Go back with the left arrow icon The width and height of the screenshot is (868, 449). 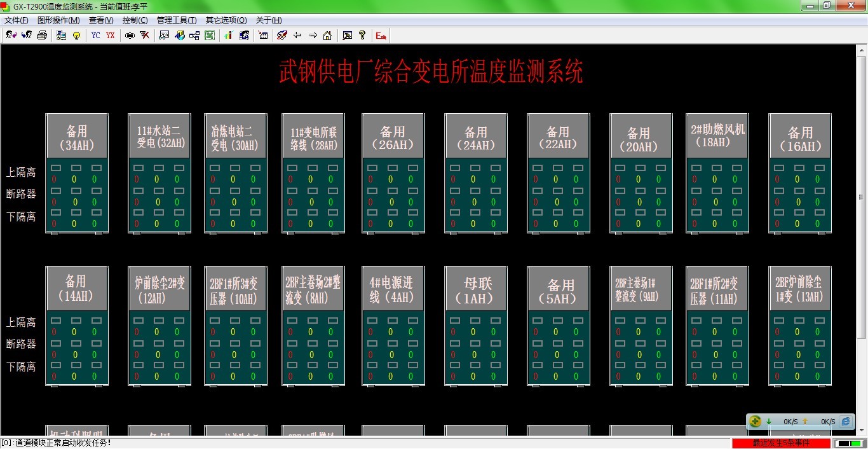297,35
